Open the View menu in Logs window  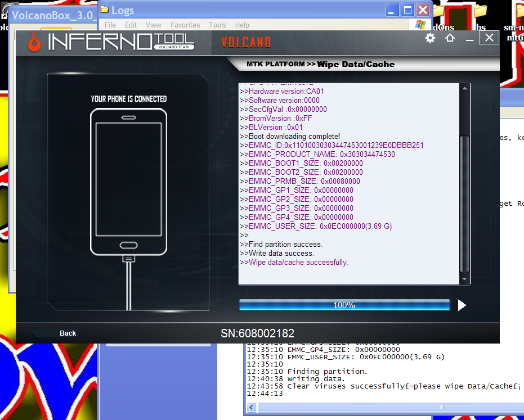[153, 25]
